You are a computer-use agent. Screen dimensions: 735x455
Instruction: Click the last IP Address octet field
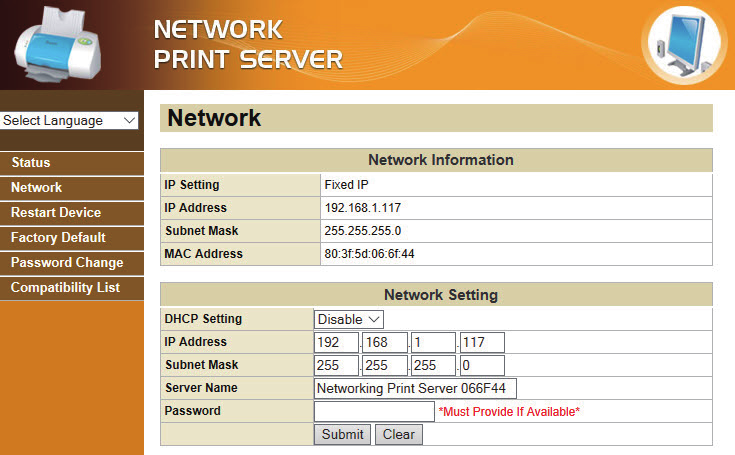482,342
